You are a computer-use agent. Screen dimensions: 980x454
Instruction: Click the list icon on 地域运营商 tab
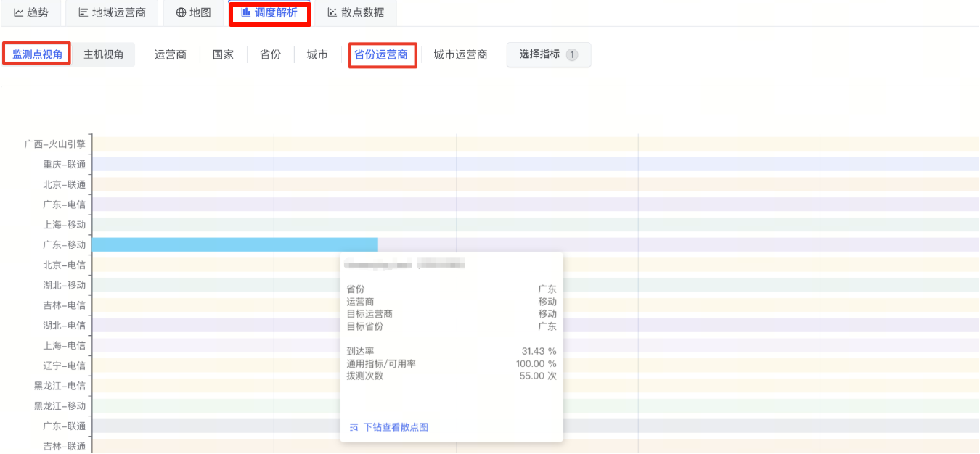83,12
